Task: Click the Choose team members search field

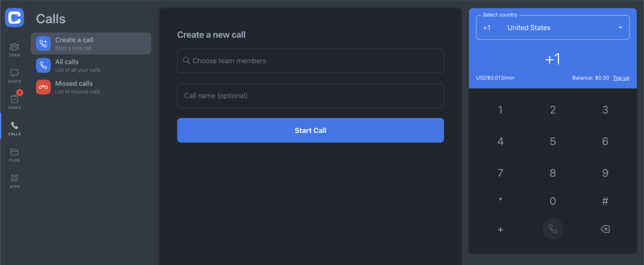Action: pyautogui.click(x=311, y=61)
